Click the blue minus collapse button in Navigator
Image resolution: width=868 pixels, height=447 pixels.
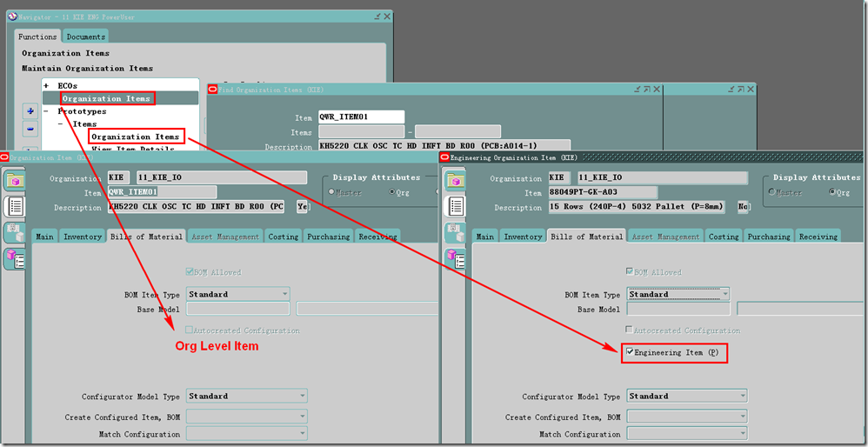30,129
